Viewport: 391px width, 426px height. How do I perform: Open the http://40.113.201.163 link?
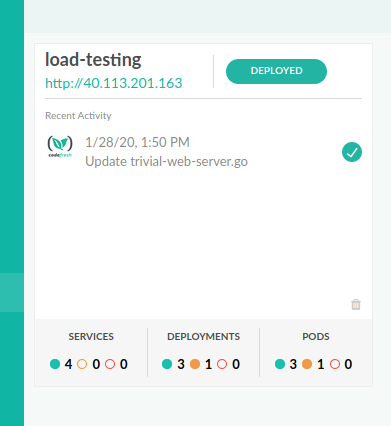click(114, 83)
